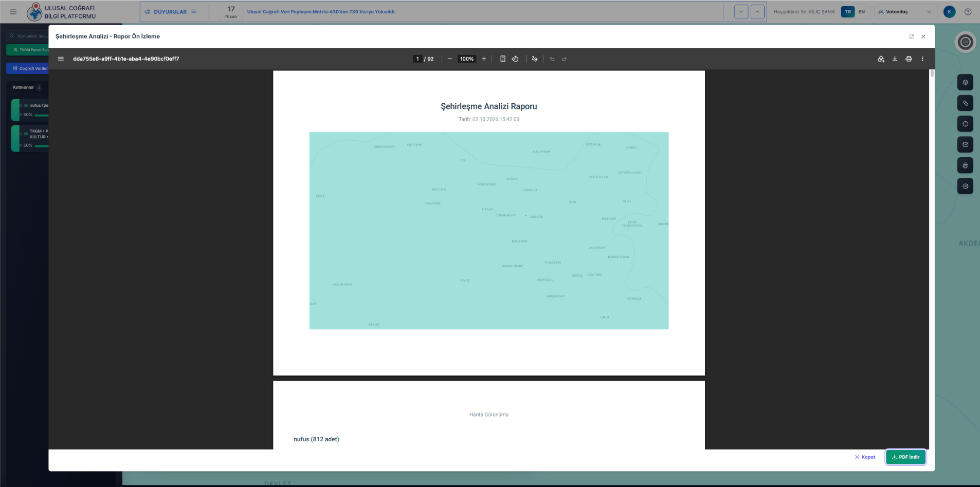Open the measurement ruler tool

click(x=965, y=103)
